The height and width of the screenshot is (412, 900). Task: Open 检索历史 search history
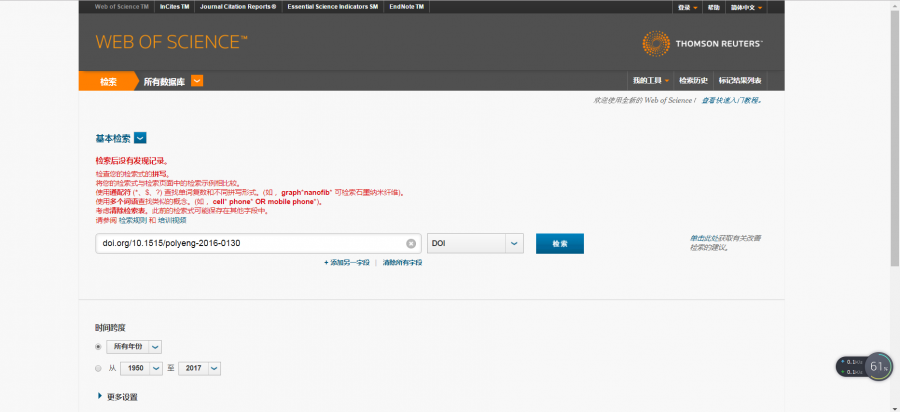coord(693,81)
